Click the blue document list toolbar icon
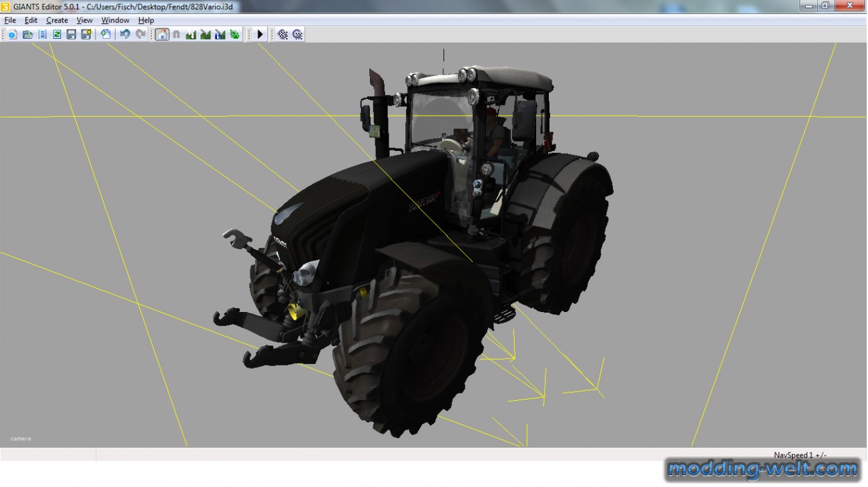Viewport: 868px width, 487px height. pyautogui.click(x=42, y=34)
